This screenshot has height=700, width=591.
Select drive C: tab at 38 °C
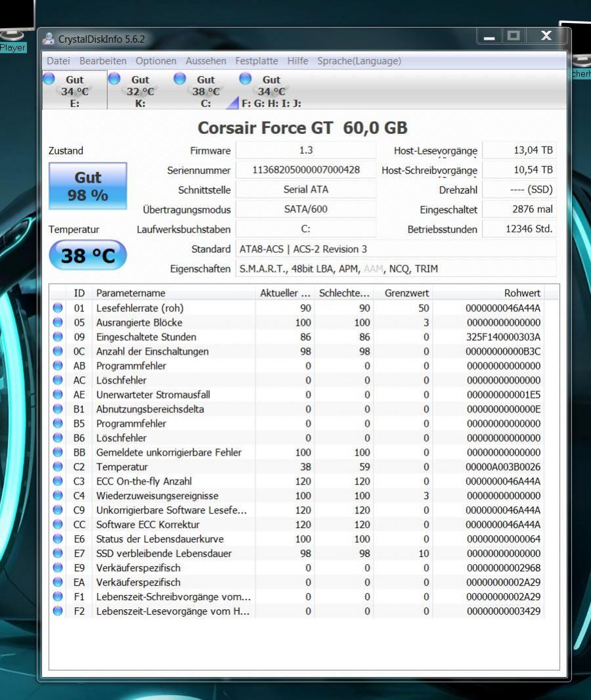(x=206, y=91)
